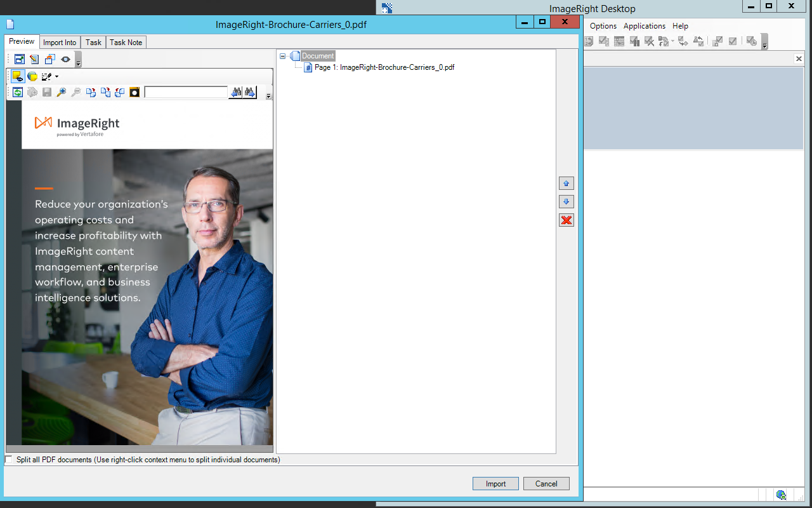Enable Split all PDF documents
This screenshot has width=812, height=508.
tap(8, 459)
